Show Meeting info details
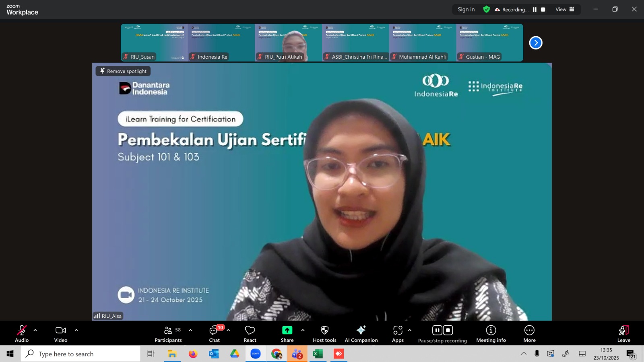This screenshot has width=644, height=362. 491,334
